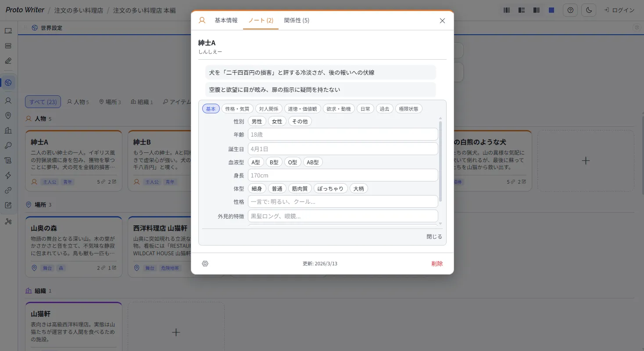Click the 閉じる button to close form
The image size is (644, 351).
point(434,236)
